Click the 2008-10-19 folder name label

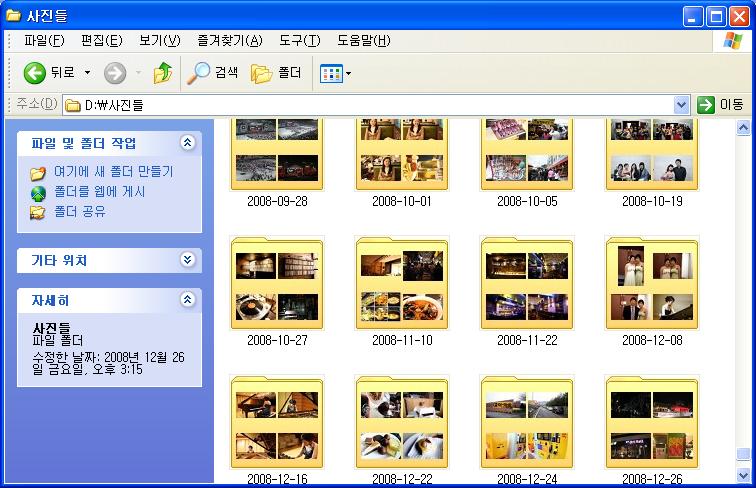point(652,202)
